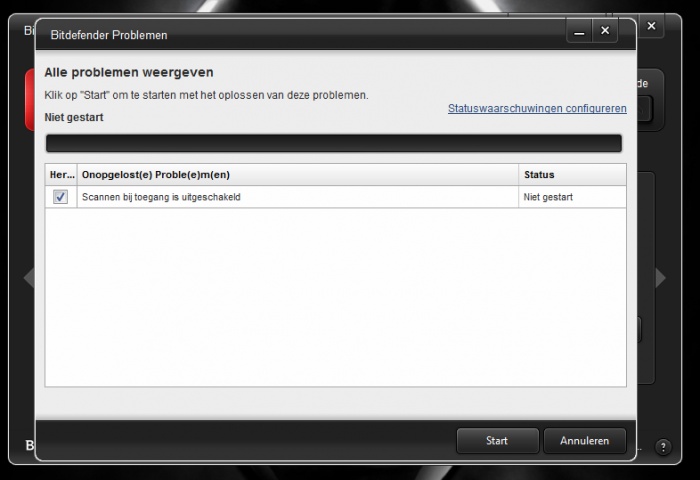Click Start to begin fixing problems
The width and height of the screenshot is (700, 480).
tap(497, 441)
